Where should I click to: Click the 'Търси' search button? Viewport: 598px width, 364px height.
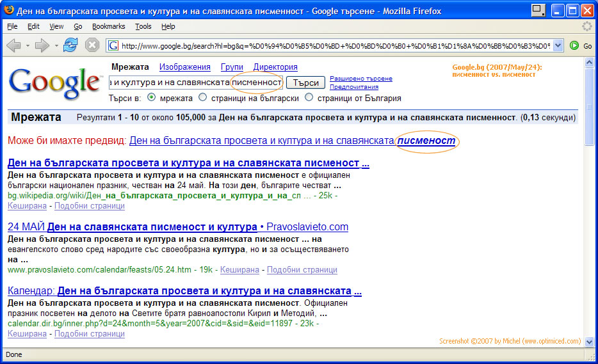coord(305,83)
